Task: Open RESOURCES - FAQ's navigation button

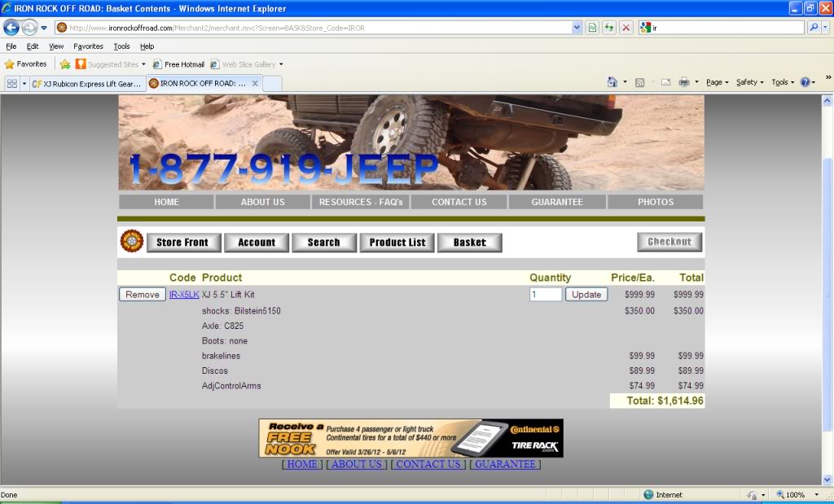Action: click(x=361, y=202)
